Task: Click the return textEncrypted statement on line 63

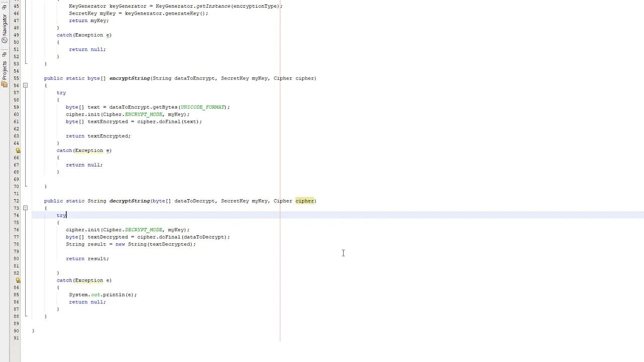Action: click(x=99, y=136)
